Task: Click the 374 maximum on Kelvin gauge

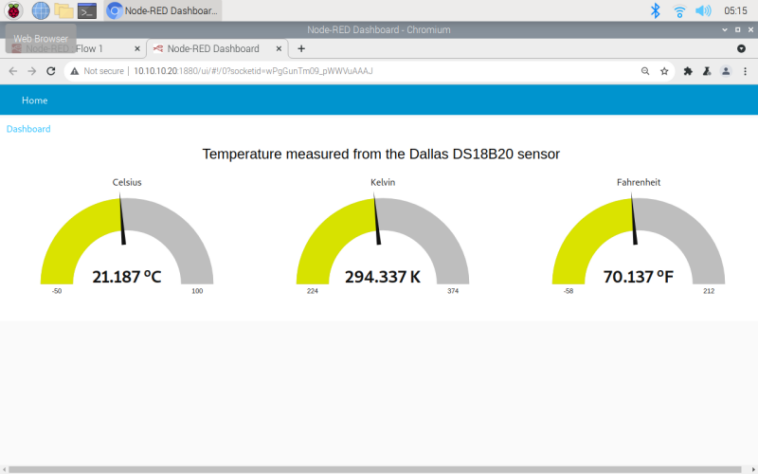Action: pos(452,291)
